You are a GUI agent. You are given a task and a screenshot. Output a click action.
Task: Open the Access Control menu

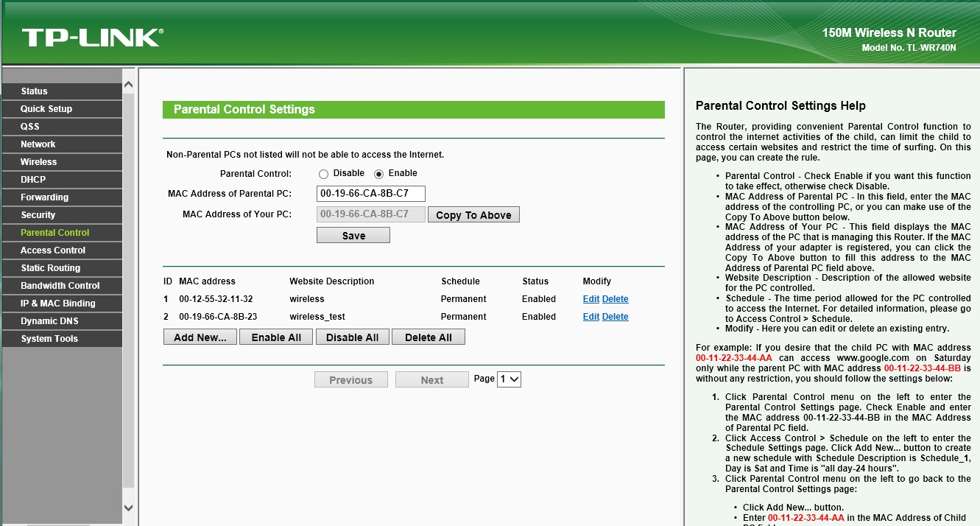pos(62,250)
